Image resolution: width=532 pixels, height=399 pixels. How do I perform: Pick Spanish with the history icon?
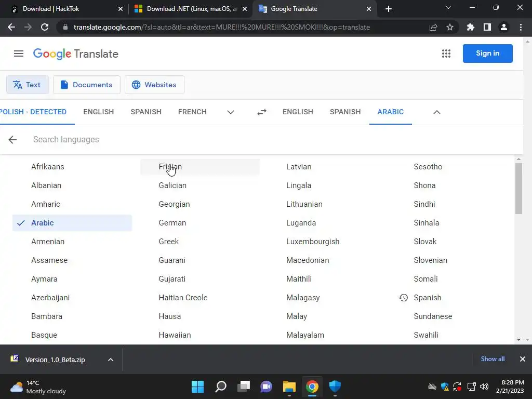(428, 298)
